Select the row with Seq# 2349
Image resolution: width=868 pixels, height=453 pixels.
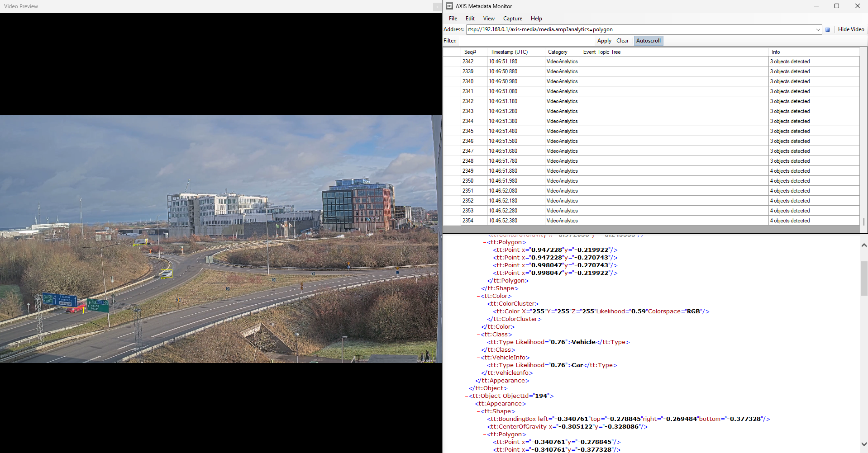click(x=651, y=171)
